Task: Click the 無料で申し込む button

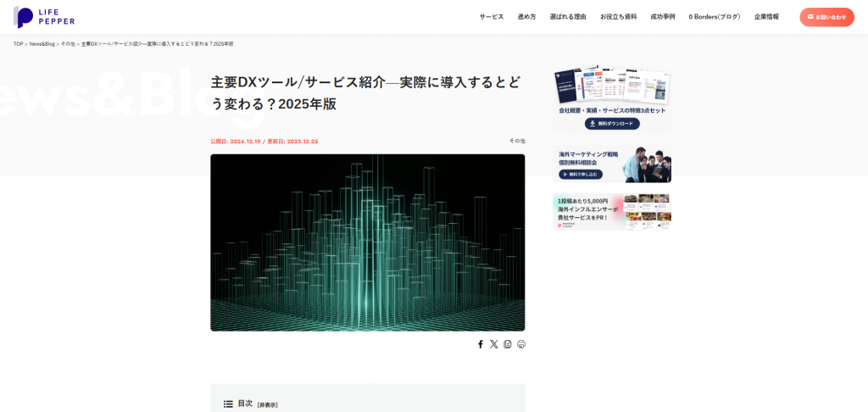Action: 580,174
